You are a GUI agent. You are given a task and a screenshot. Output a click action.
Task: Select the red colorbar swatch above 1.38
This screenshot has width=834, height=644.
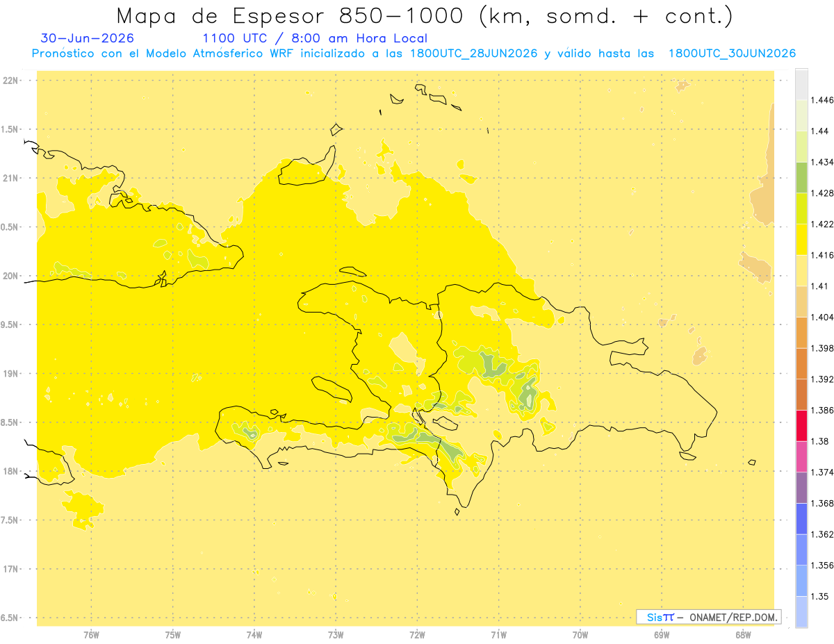point(801,425)
